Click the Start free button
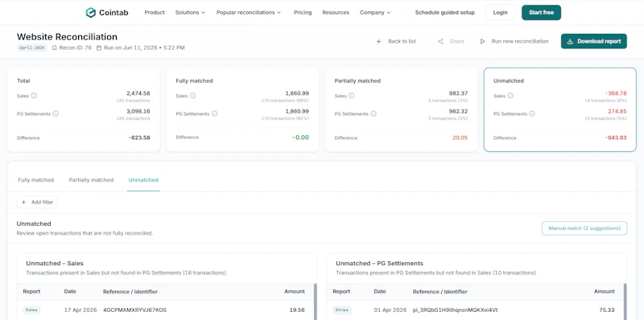 [x=541, y=13]
